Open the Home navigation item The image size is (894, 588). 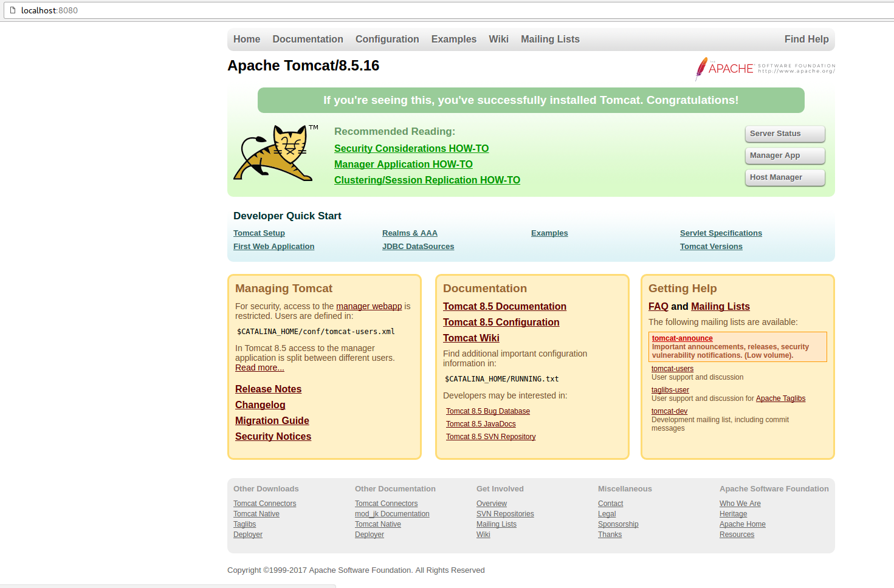247,39
